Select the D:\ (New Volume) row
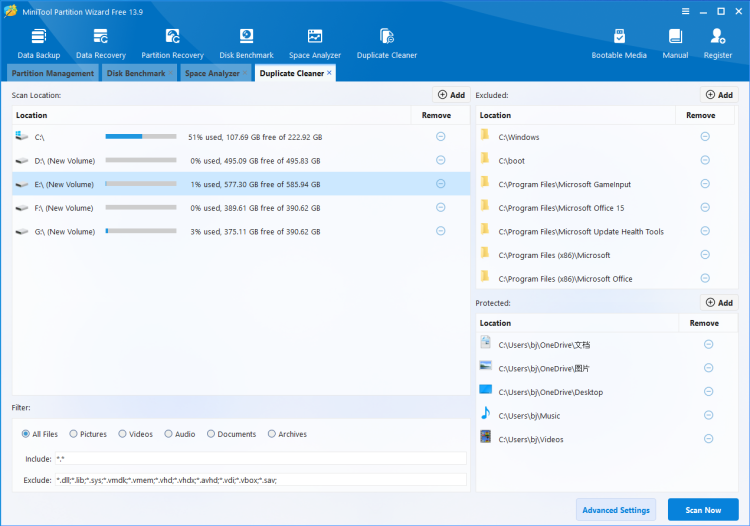Screen dimensions: 750x526 click(241, 160)
